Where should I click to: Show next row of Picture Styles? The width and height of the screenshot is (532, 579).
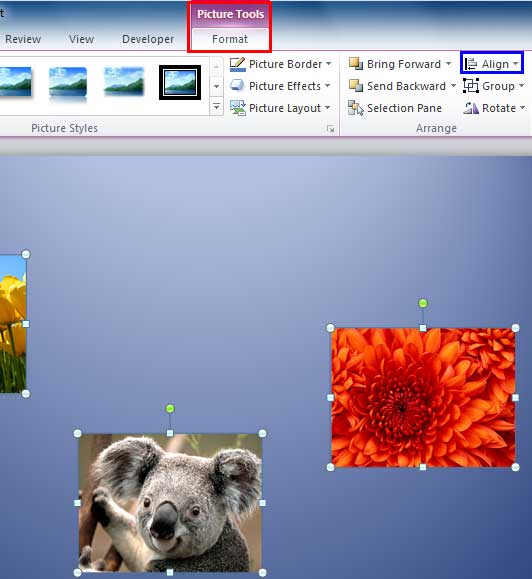click(x=217, y=86)
